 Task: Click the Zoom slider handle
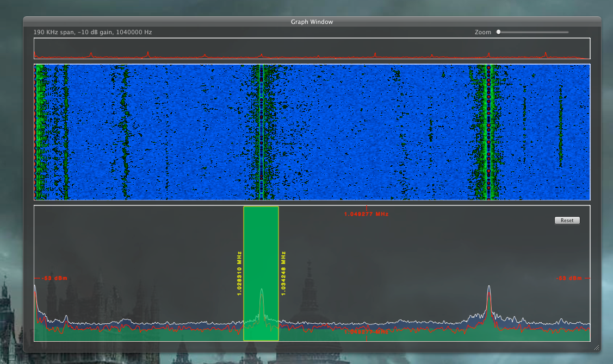[498, 32]
